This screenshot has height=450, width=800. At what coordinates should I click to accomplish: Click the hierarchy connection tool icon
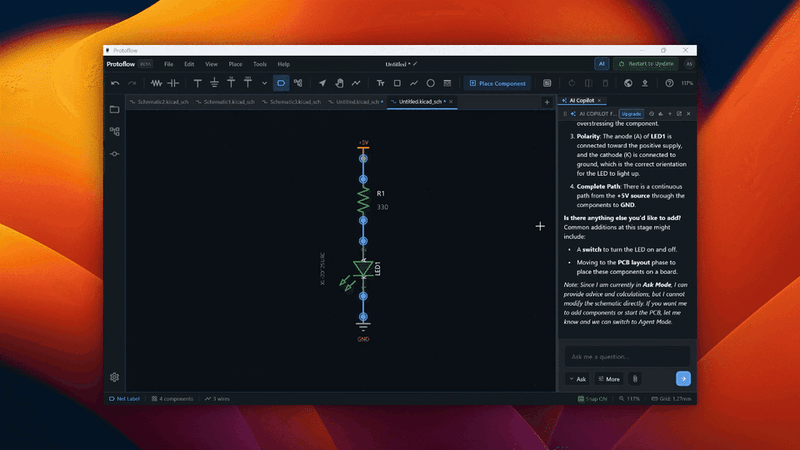point(298,83)
